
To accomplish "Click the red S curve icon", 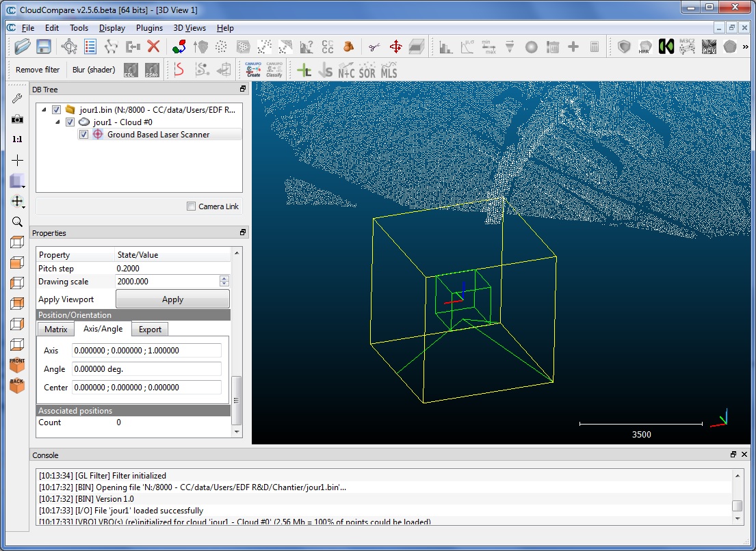I will pyautogui.click(x=179, y=70).
